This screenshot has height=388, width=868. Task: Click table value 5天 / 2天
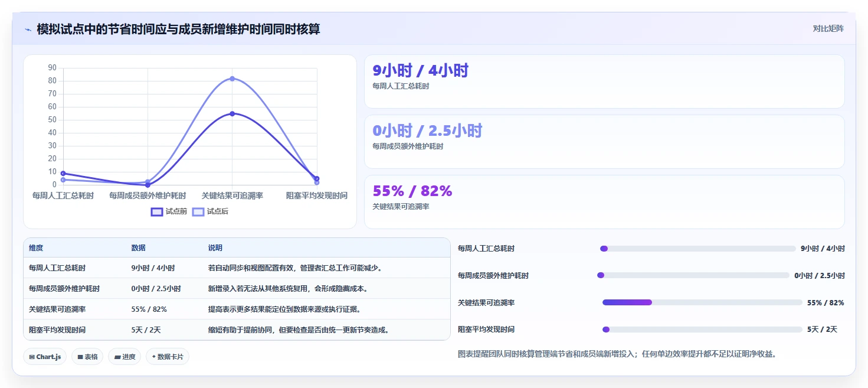coord(146,330)
